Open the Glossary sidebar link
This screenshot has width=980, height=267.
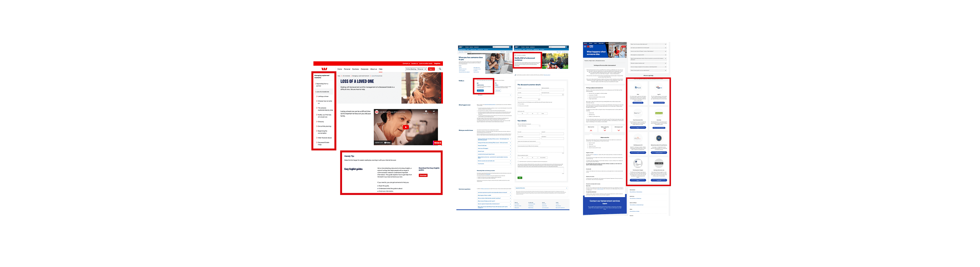[321, 122]
